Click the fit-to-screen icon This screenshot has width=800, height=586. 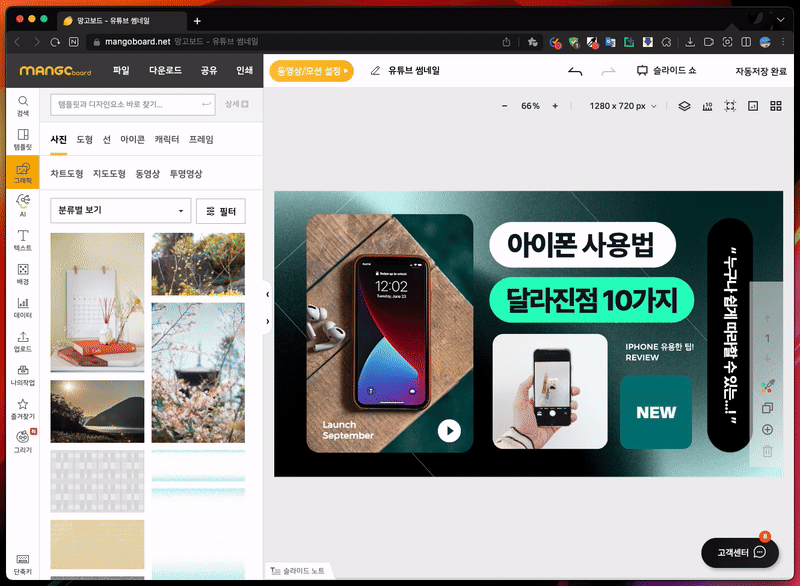(730, 106)
